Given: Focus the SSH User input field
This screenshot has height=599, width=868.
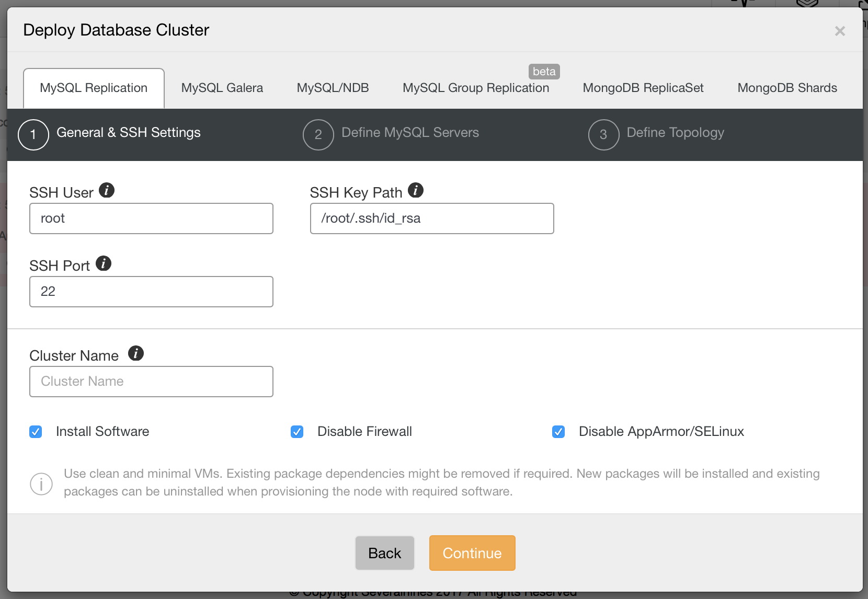Looking at the screenshot, I should pyautogui.click(x=151, y=218).
